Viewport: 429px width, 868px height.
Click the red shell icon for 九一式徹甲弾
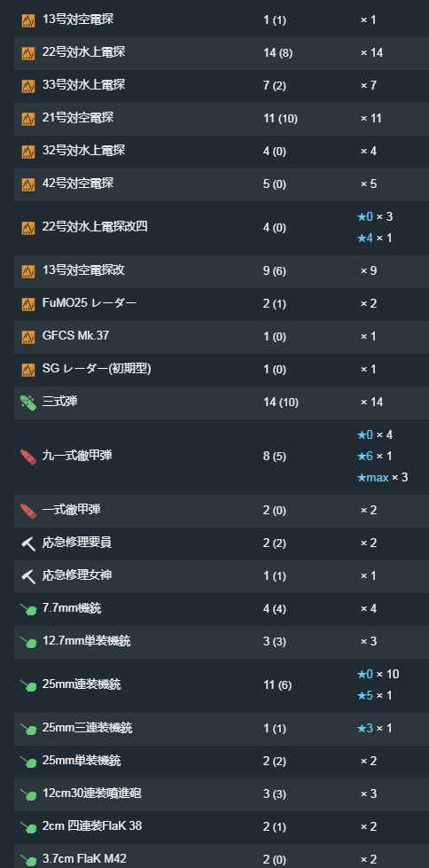pos(28,457)
